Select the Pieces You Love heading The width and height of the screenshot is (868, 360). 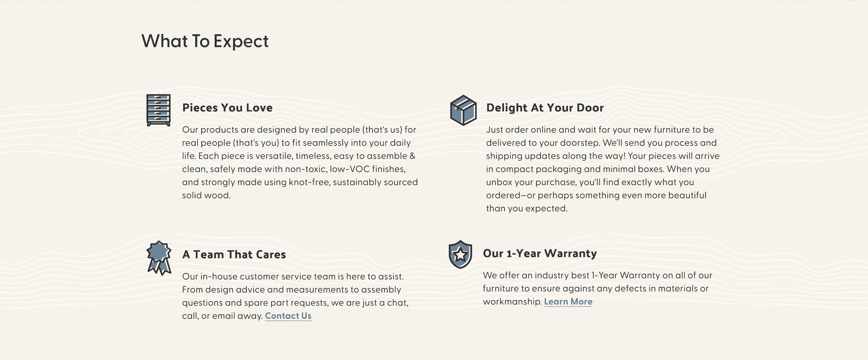point(227,108)
